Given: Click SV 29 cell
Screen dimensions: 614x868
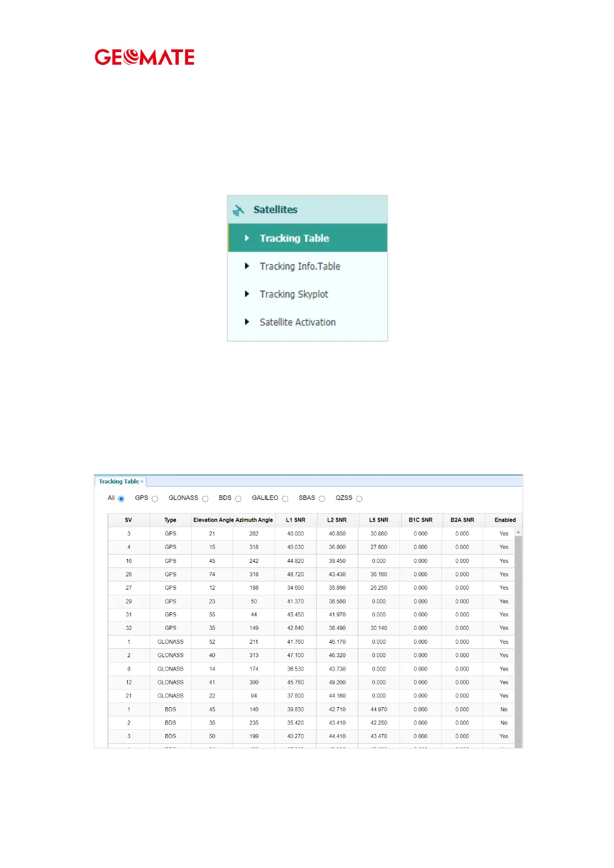Looking at the screenshot, I should coord(128,602).
